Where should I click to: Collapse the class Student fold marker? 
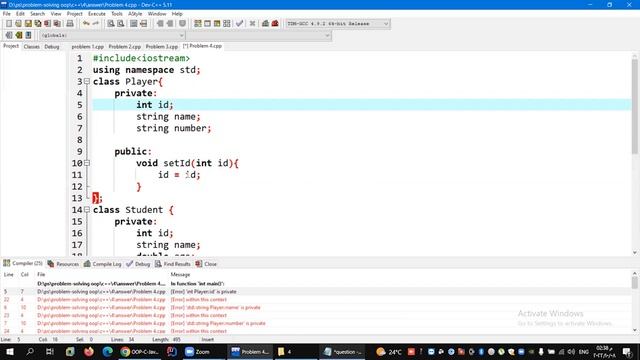point(87,210)
